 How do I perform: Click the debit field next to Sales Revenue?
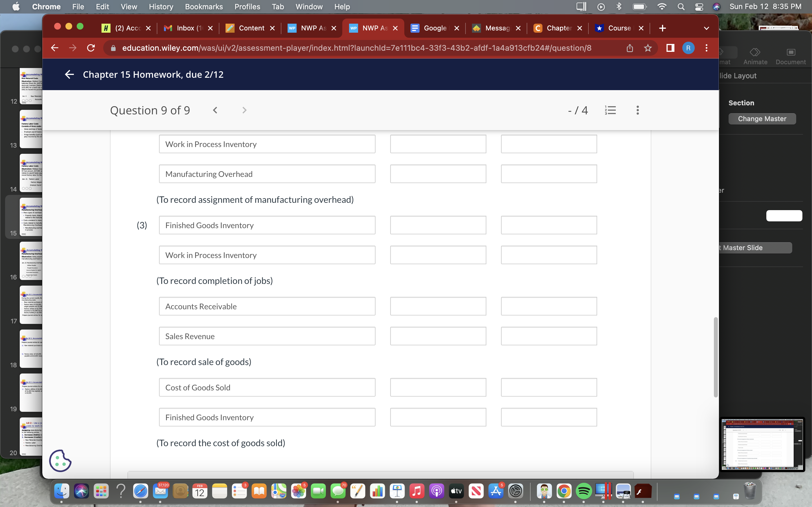point(438,336)
